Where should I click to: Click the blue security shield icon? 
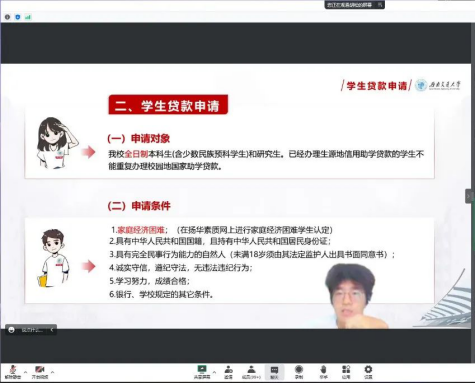click(18, 17)
